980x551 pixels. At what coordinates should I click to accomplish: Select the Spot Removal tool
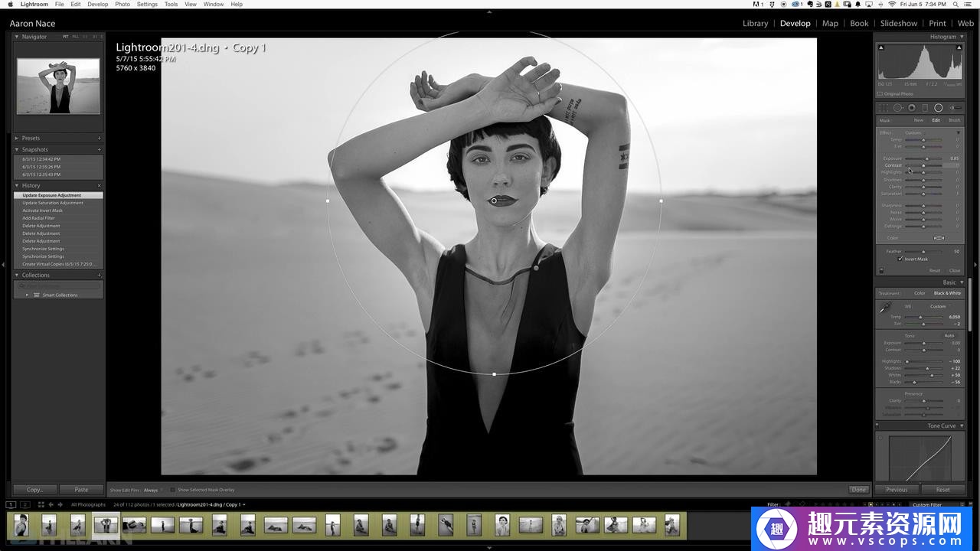[x=898, y=108]
